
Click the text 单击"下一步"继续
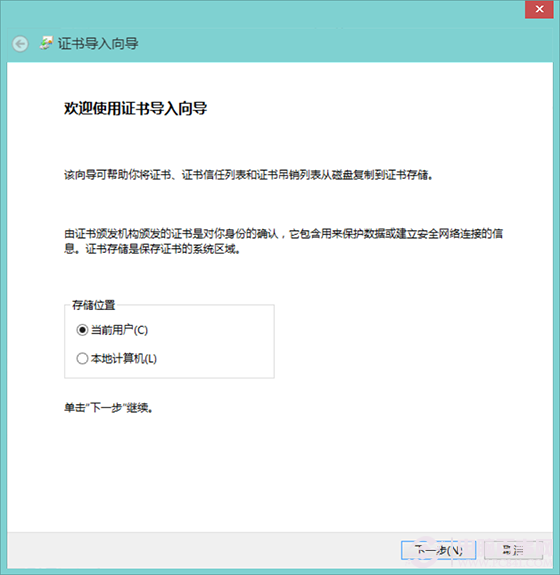tap(109, 407)
